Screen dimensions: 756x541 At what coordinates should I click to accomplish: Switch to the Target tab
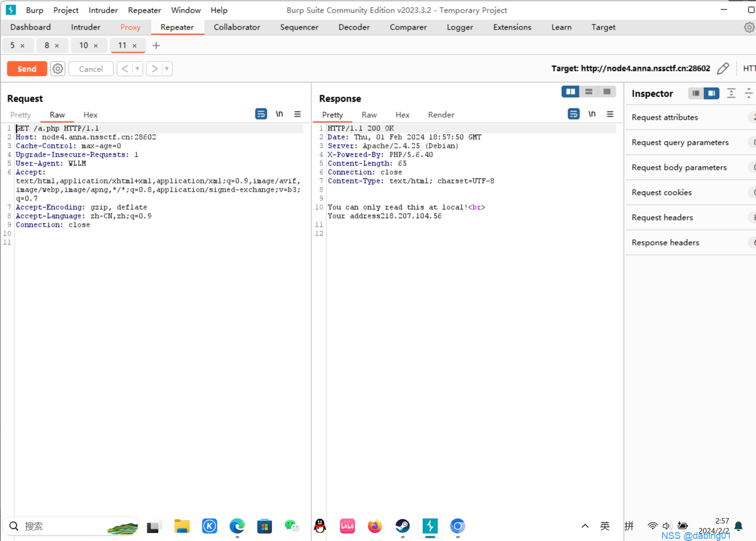tap(603, 27)
